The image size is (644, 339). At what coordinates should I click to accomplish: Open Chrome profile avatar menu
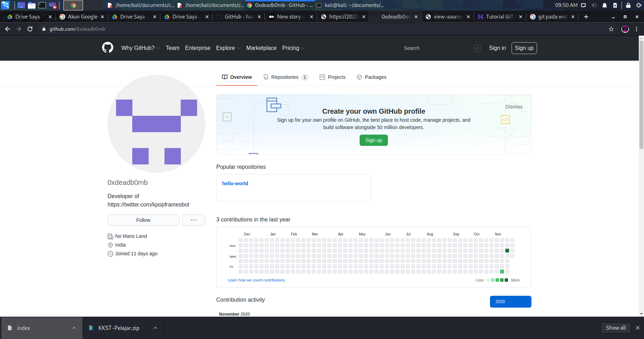point(625,29)
